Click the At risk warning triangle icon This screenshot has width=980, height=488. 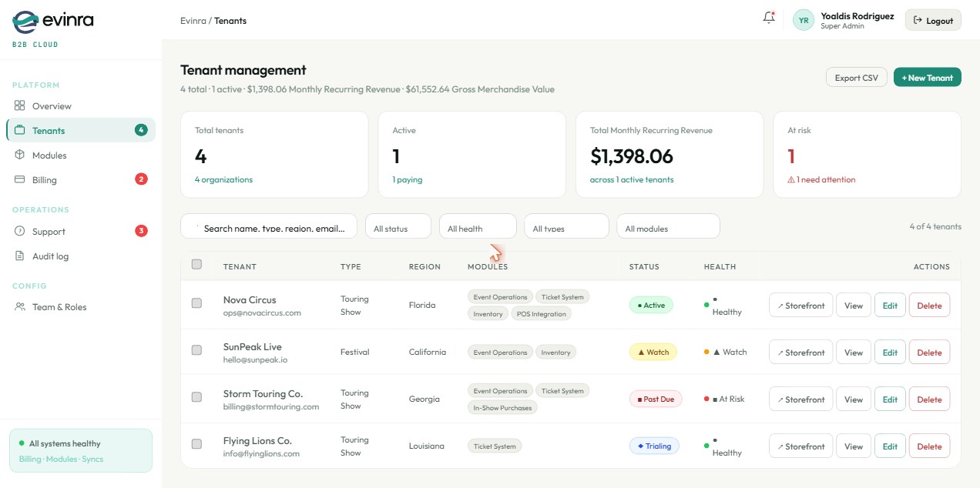791,180
